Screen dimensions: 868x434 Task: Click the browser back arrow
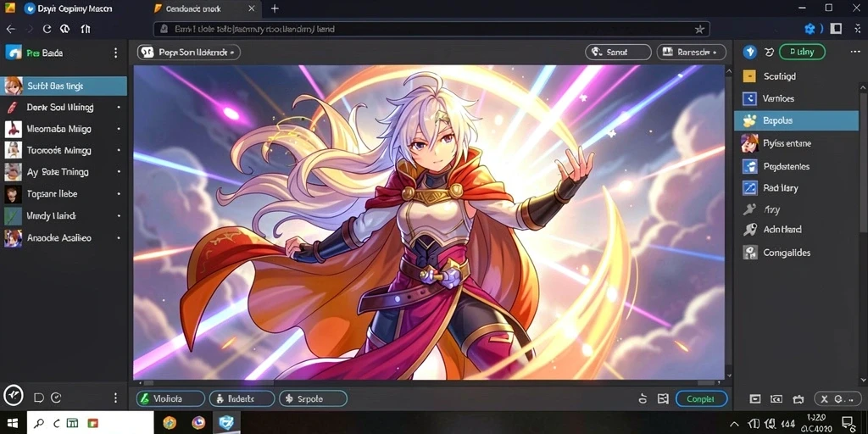pos(10,29)
